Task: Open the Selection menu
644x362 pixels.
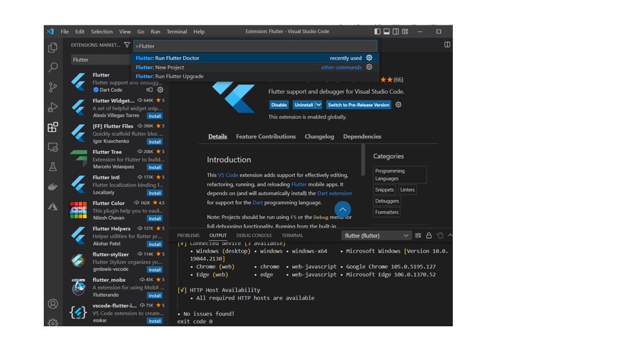Action: (102, 31)
